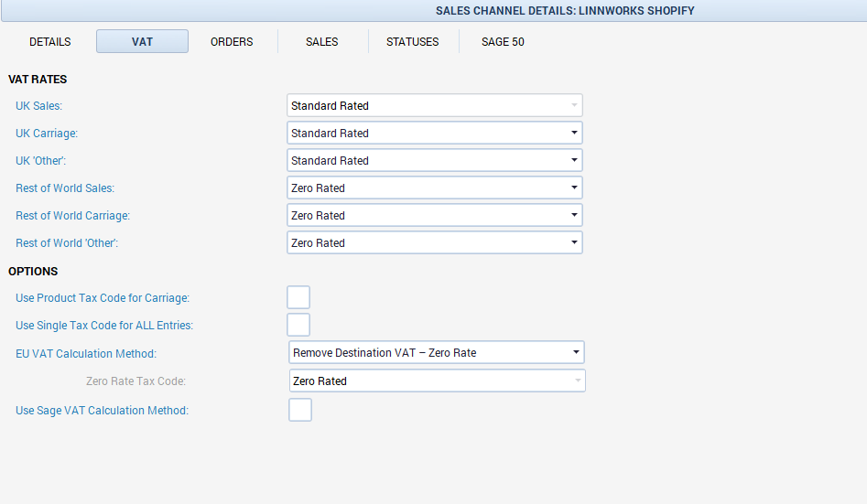Tick Use Single Tax Code for ALL Entries

(x=298, y=325)
